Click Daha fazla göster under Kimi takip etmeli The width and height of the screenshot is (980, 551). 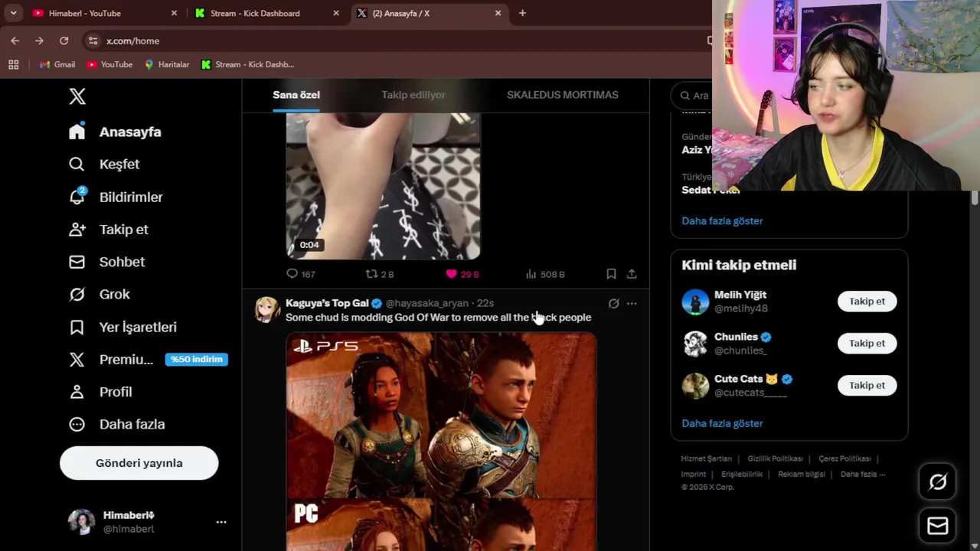point(722,423)
